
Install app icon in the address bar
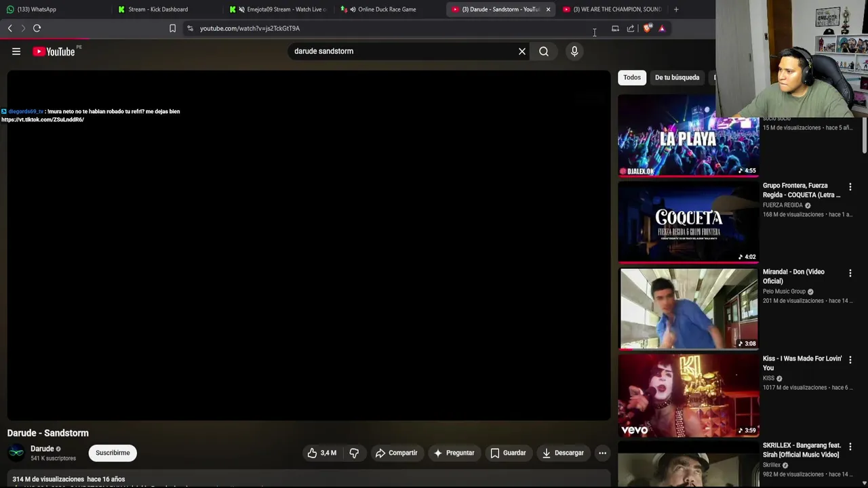615,28
